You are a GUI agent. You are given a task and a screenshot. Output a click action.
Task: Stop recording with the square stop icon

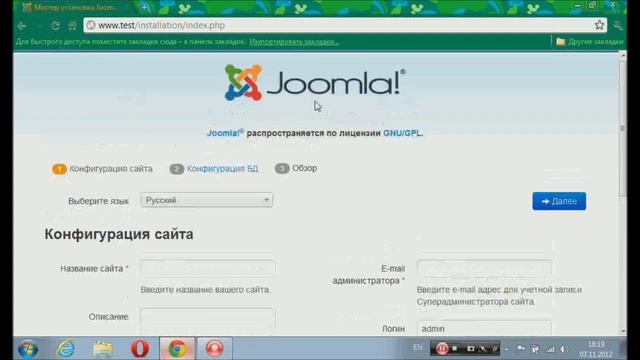[x=455, y=349]
